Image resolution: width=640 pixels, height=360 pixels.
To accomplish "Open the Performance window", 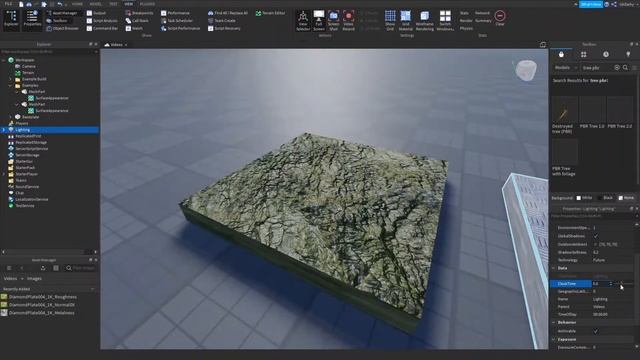I will pyautogui.click(x=176, y=13).
